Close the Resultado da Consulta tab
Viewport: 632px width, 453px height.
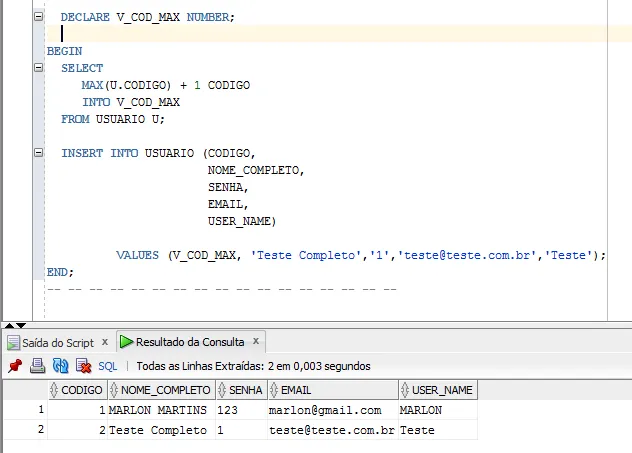[x=256, y=341]
